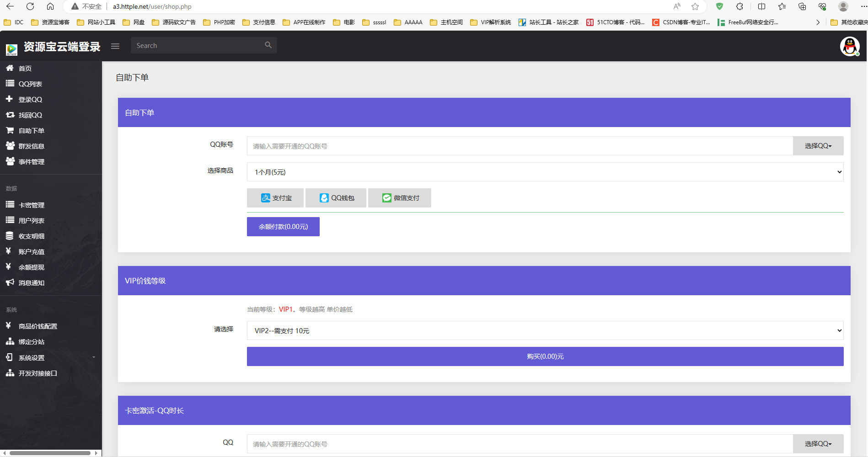Open the 其他收藏夹 bookmarks folder
Viewport: 868px width, 457px height.
[x=849, y=22]
